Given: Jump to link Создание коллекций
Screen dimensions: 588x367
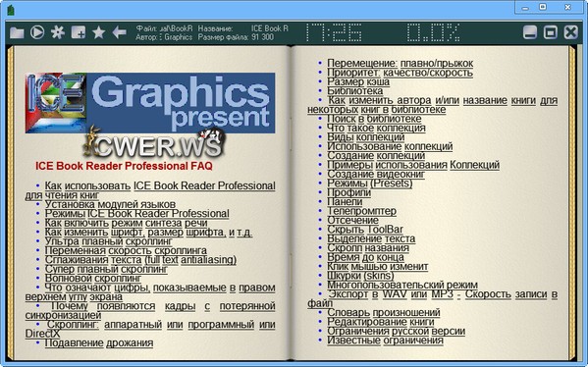Looking at the screenshot, I should 376,156.
